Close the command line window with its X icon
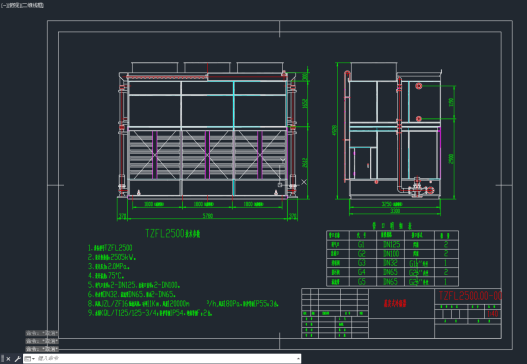The width and height of the screenshot is (527, 364). click(8, 359)
